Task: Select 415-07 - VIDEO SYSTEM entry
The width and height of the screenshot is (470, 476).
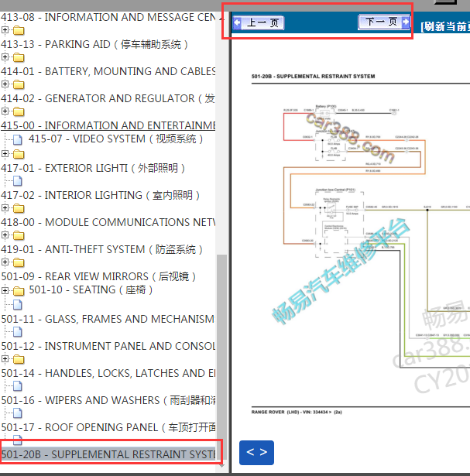Action: pos(115,139)
